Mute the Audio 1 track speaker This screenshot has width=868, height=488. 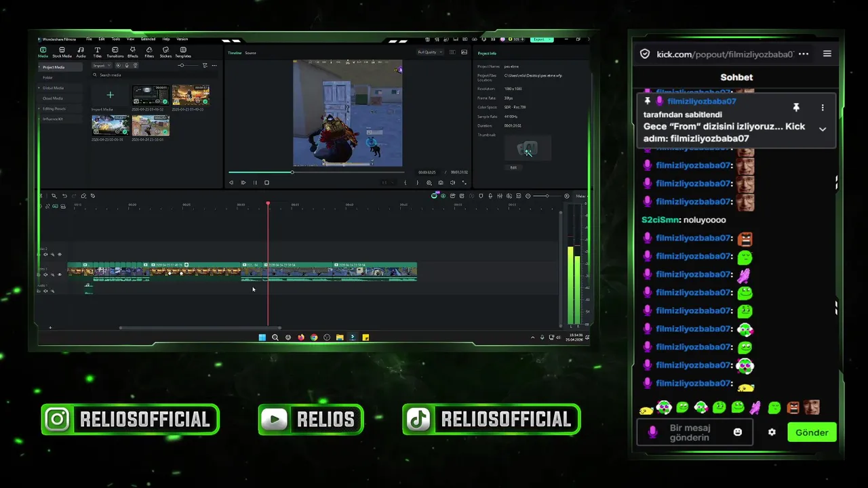pos(45,291)
